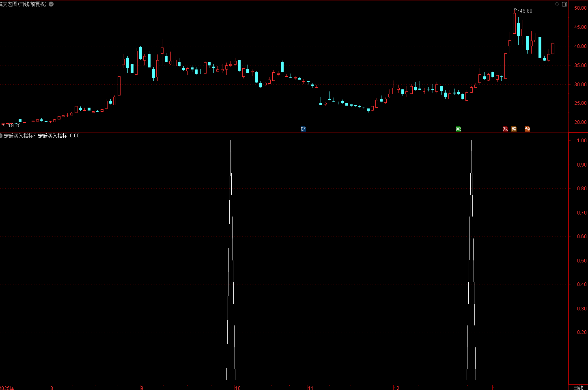The height and width of the screenshot is (390, 588).
Task: Toggle the side panel layout icon
Action: click(564, 4)
